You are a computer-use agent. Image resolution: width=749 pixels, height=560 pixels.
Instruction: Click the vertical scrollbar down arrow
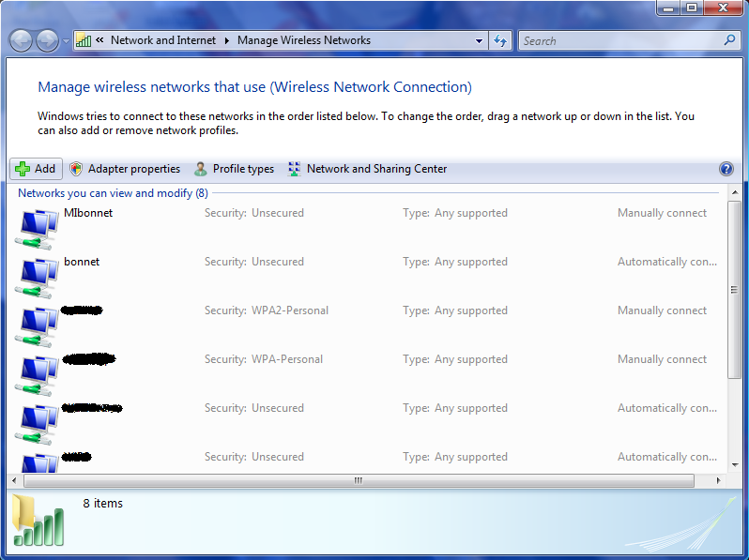coord(735,465)
